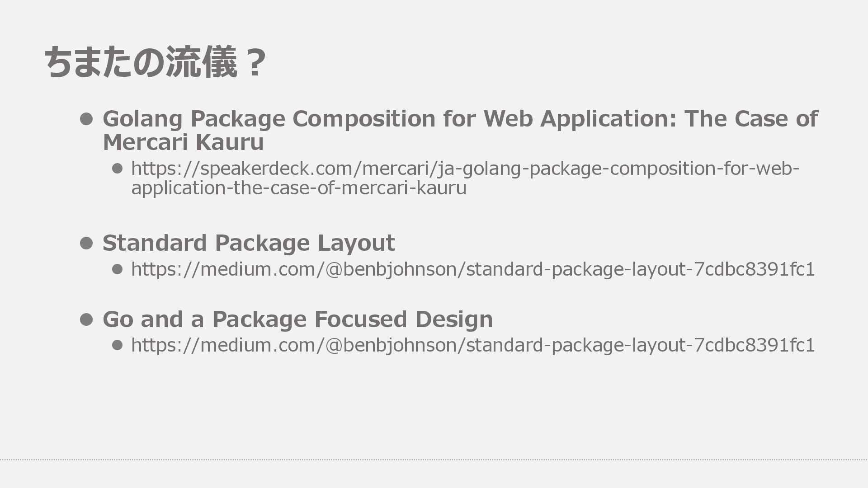Click the word Layout in the Standard Package Layout heading

pos(356,243)
